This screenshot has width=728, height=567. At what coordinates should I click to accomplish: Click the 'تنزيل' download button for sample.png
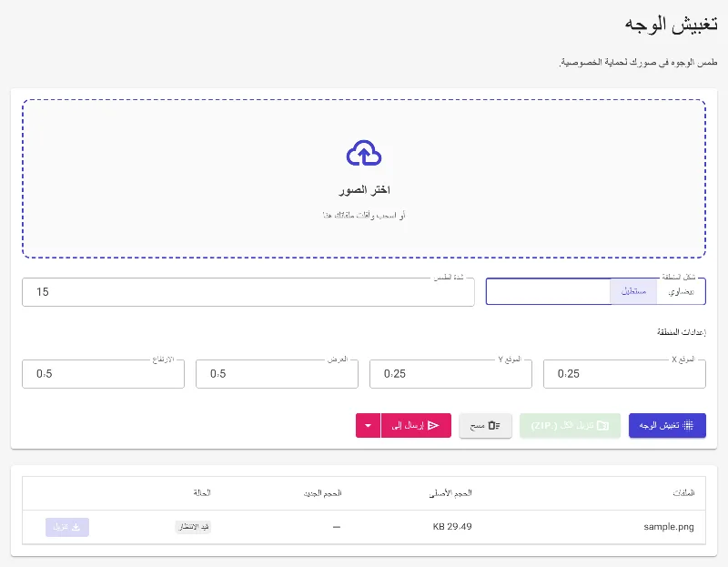67,527
